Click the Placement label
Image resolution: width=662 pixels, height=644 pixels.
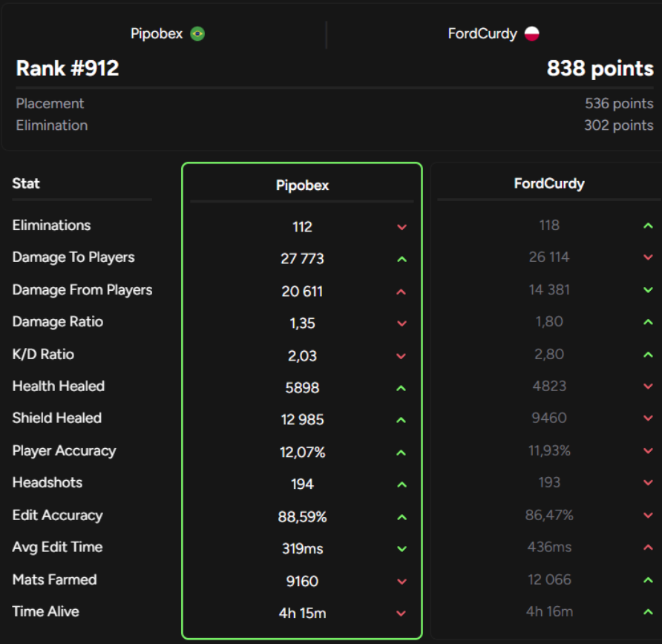(50, 103)
